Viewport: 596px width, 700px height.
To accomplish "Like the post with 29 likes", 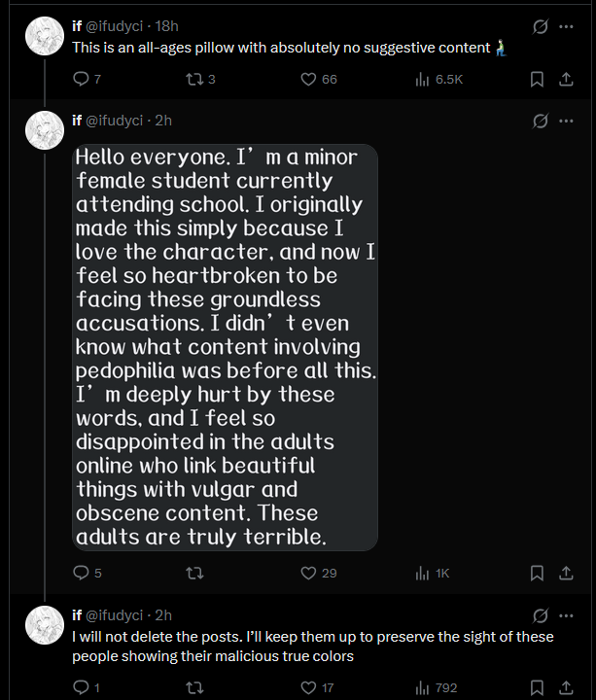I will 309,573.
